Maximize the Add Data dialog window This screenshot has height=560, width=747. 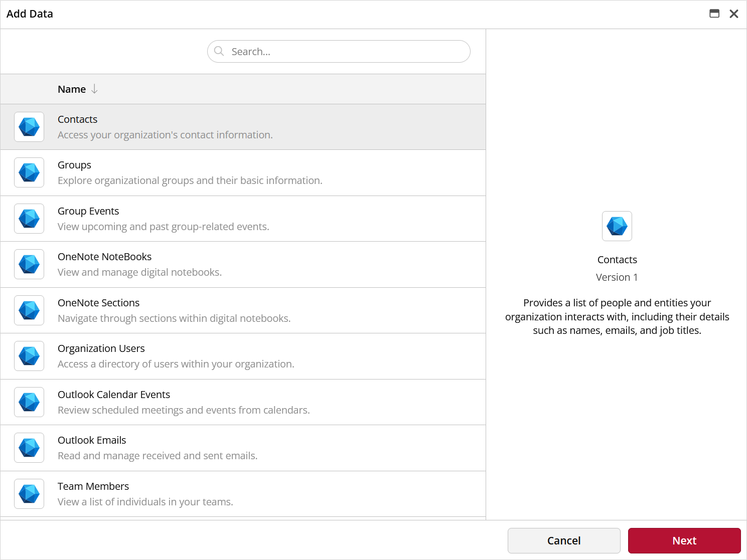click(x=714, y=14)
